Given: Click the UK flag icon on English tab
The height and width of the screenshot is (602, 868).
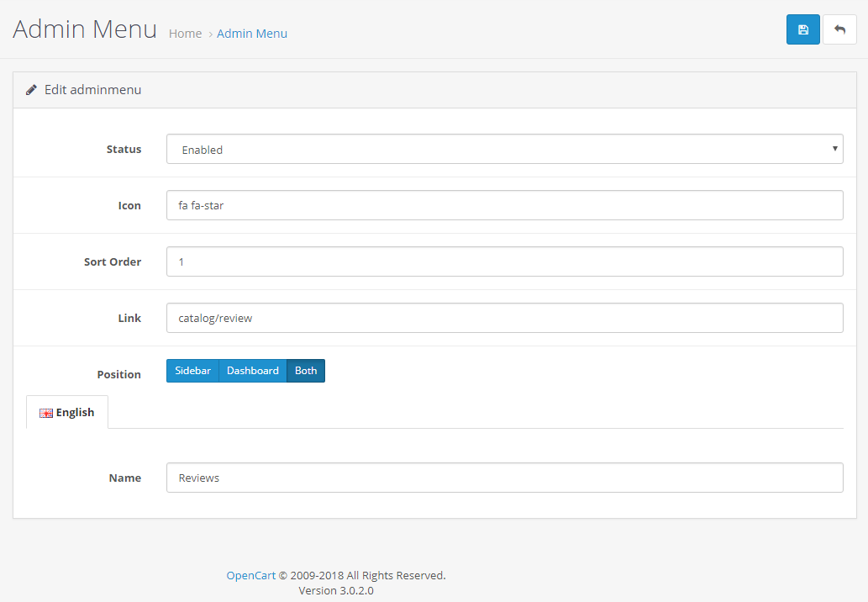Looking at the screenshot, I should (46, 413).
